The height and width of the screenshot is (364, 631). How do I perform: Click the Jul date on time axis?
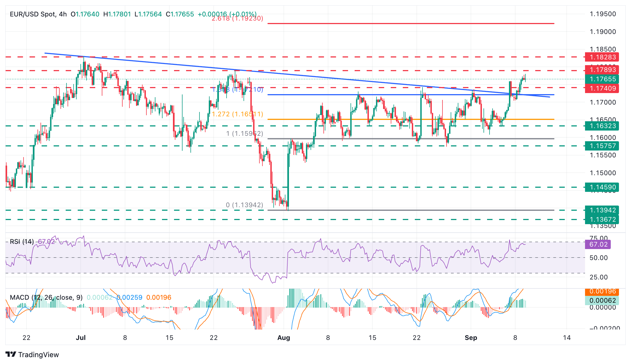pos(81,338)
